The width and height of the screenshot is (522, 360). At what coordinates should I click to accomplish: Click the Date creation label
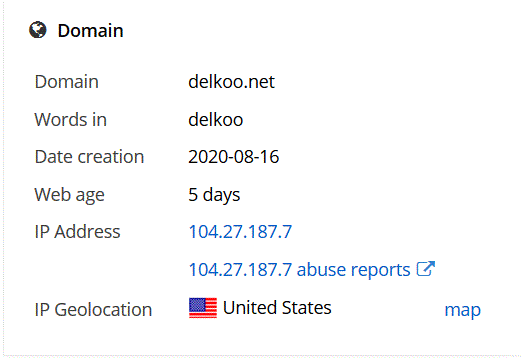coord(89,157)
